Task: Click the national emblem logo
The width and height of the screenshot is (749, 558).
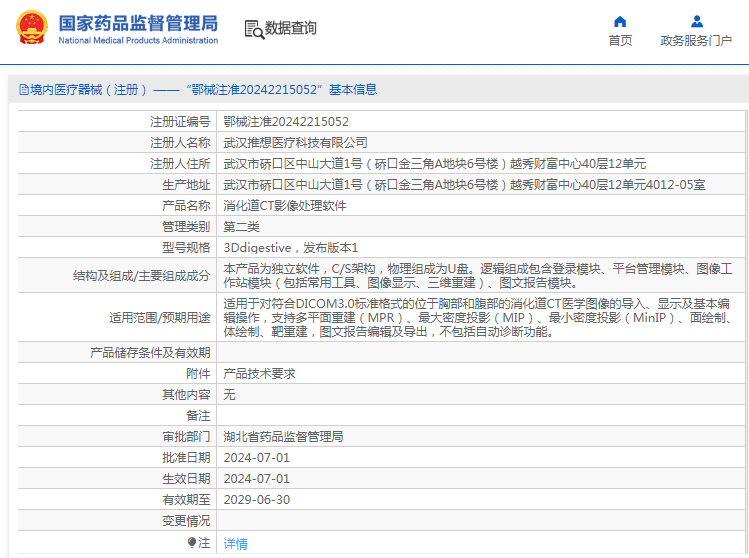Action: [x=32, y=28]
